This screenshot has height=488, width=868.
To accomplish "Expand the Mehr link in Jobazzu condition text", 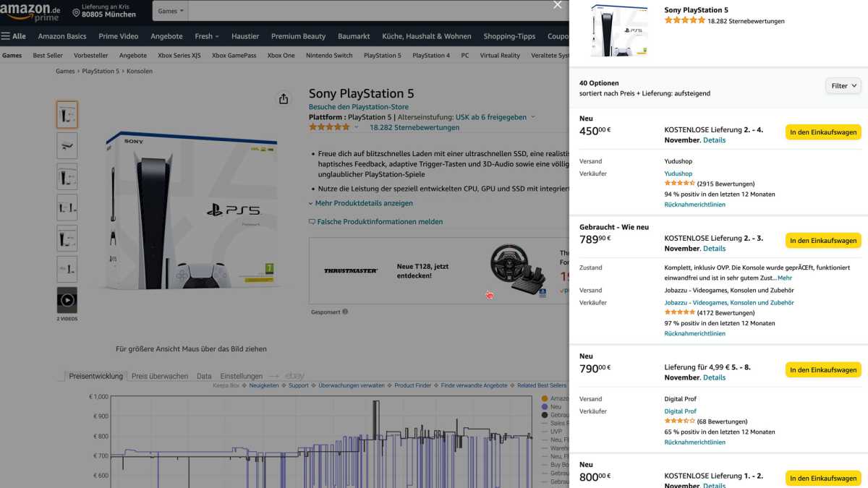I will pyautogui.click(x=785, y=278).
